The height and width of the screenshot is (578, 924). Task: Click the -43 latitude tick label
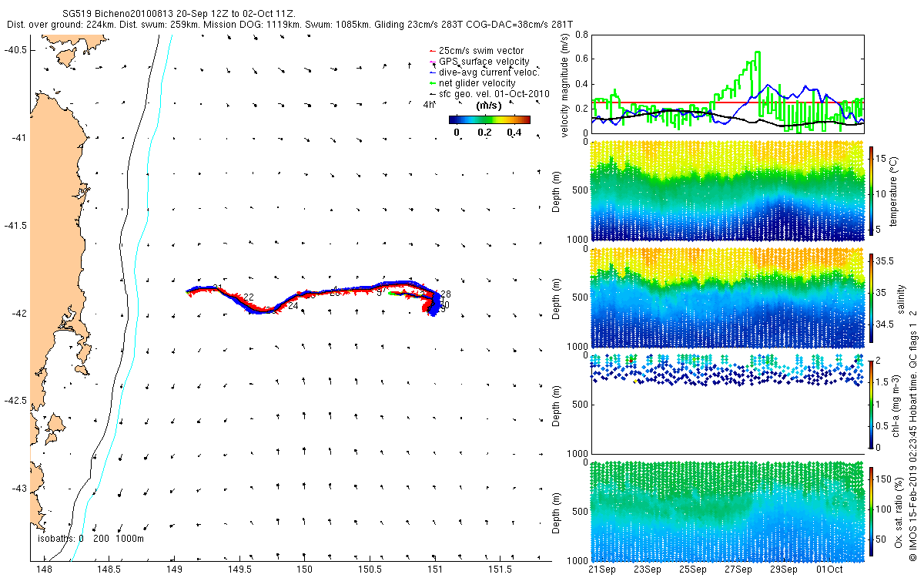tap(19, 489)
